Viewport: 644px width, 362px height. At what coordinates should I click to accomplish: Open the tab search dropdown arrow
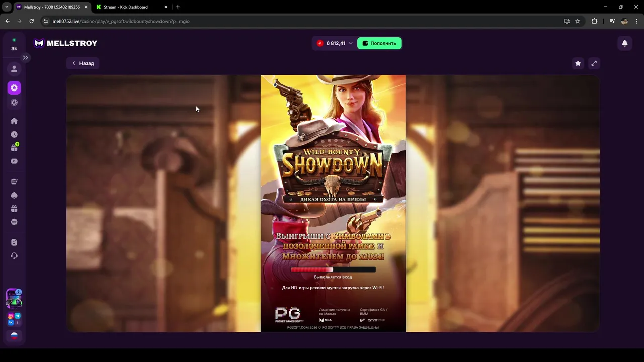coord(7,7)
